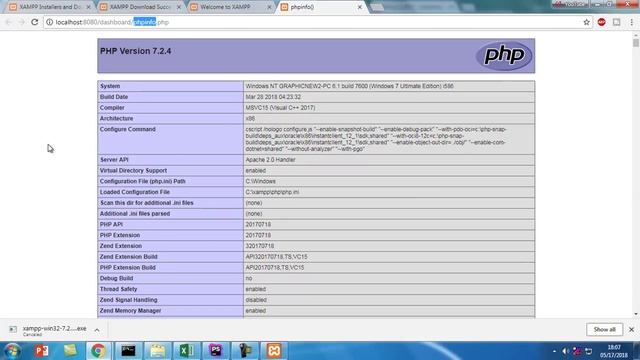Click the PHP Extension Build label
Viewport: 640px width, 360px height.
pos(128,267)
